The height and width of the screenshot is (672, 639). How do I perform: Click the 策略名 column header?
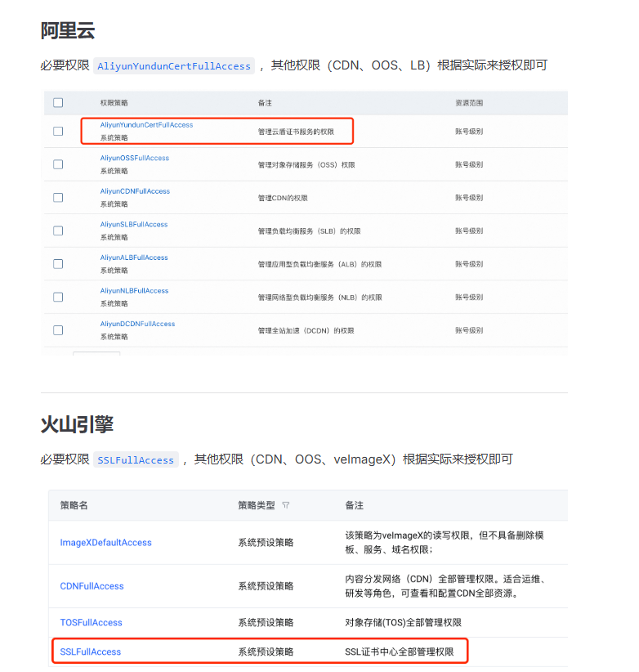74,505
